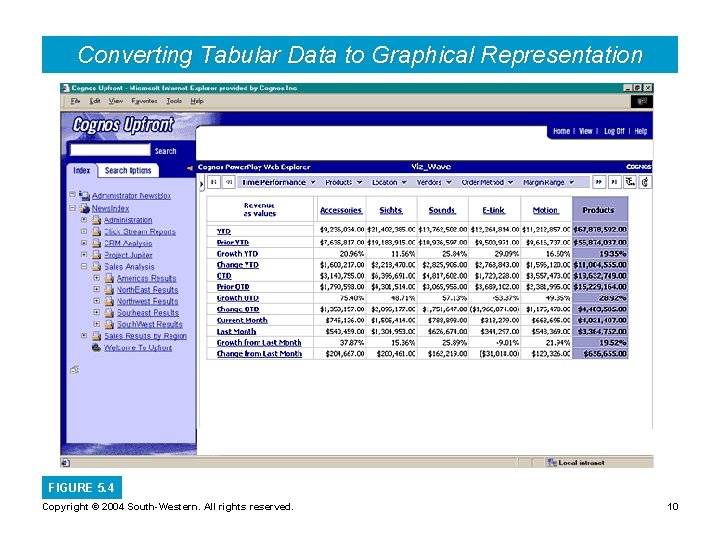Click the report icon beside Southeast Results
Image resolution: width=720 pixels, height=540 pixels.
[109, 312]
